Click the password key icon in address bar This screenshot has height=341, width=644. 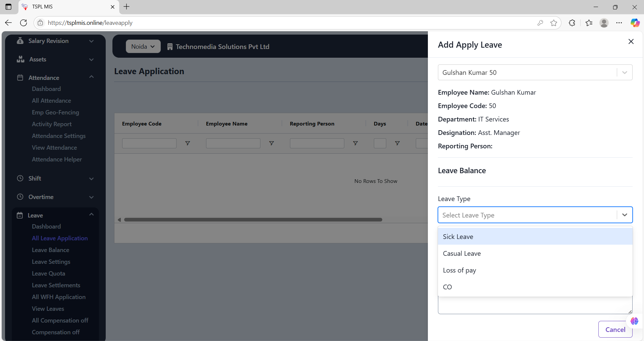pos(540,23)
